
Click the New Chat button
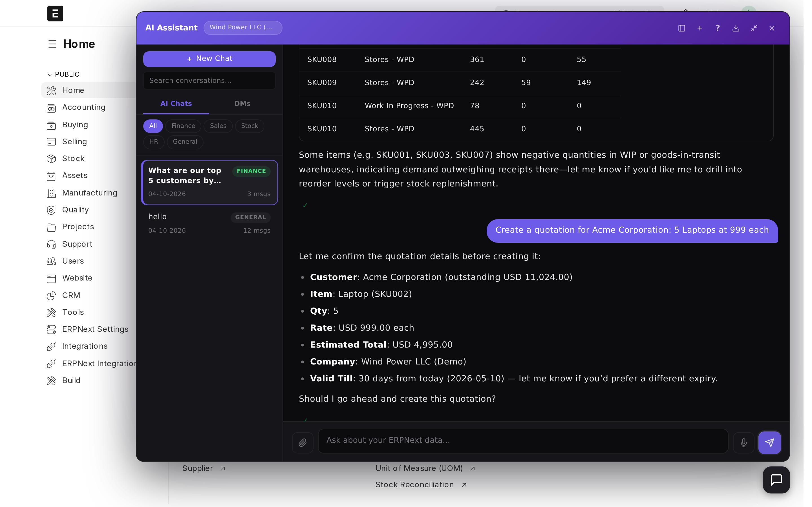point(209,59)
